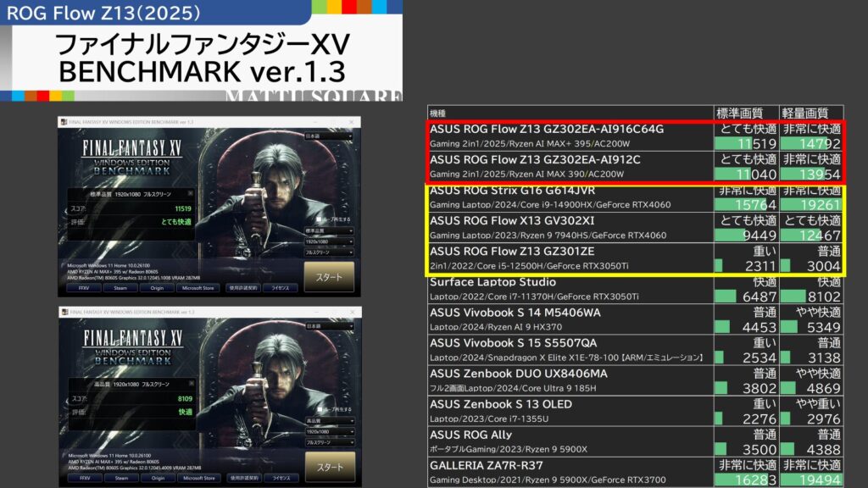The height and width of the screenshot is (488, 868).
Task: Open Microsoft Store from the score-8109 window
Action: 199,478
